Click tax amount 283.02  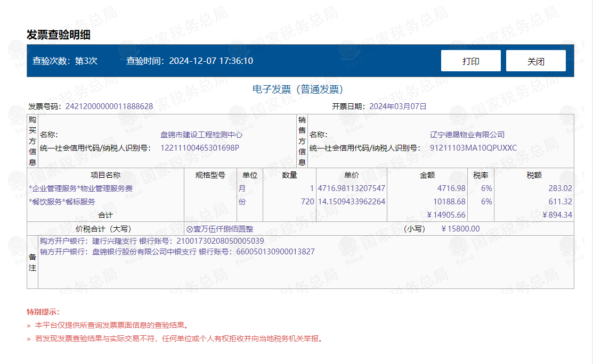pos(560,188)
